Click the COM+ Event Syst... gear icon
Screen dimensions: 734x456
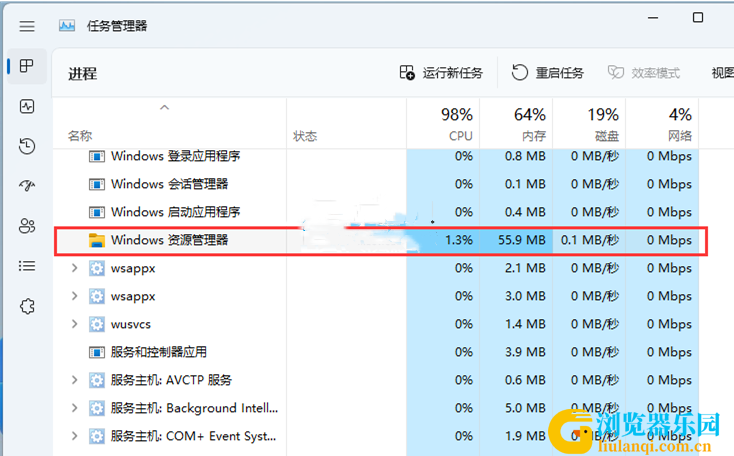click(x=97, y=436)
